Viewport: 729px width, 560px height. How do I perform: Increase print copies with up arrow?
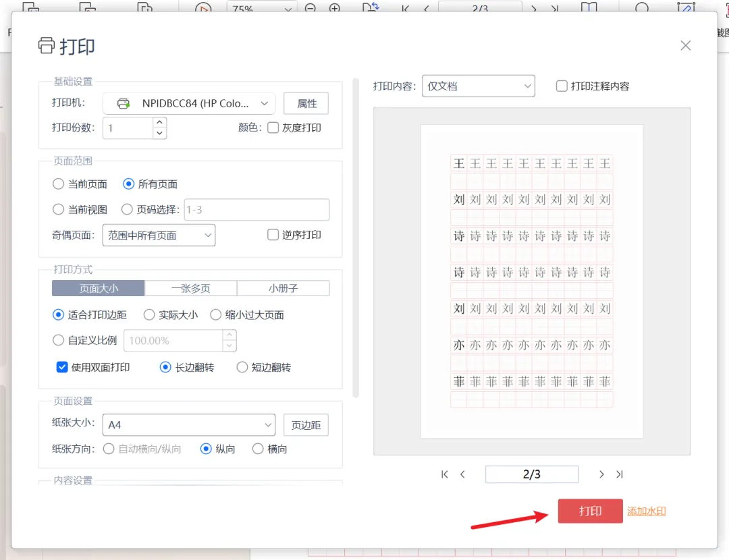(x=159, y=122)
